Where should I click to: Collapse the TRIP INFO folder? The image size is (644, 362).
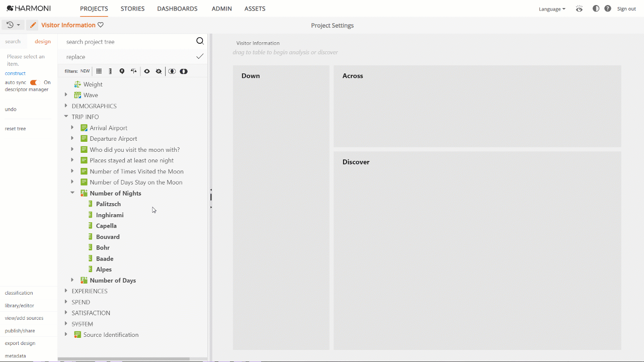pyautogui.click(x=66, y=117)
